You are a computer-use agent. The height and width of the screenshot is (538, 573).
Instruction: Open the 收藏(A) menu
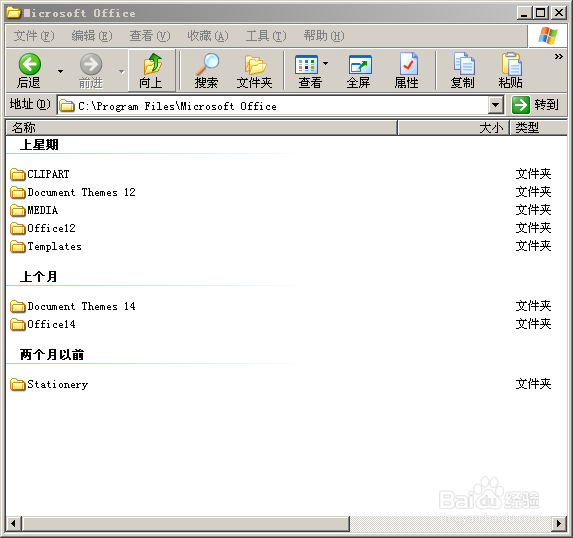pos(208,36)
